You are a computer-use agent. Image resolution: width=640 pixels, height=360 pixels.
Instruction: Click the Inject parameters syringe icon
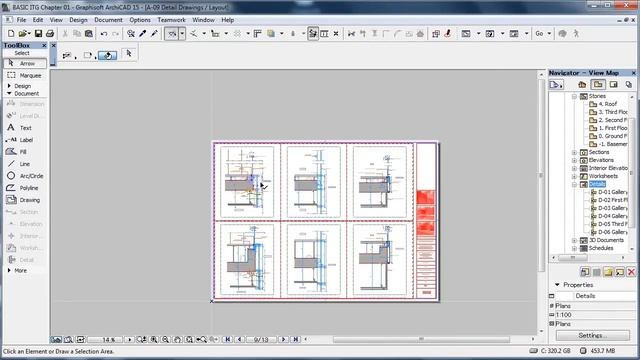(154, 33)
